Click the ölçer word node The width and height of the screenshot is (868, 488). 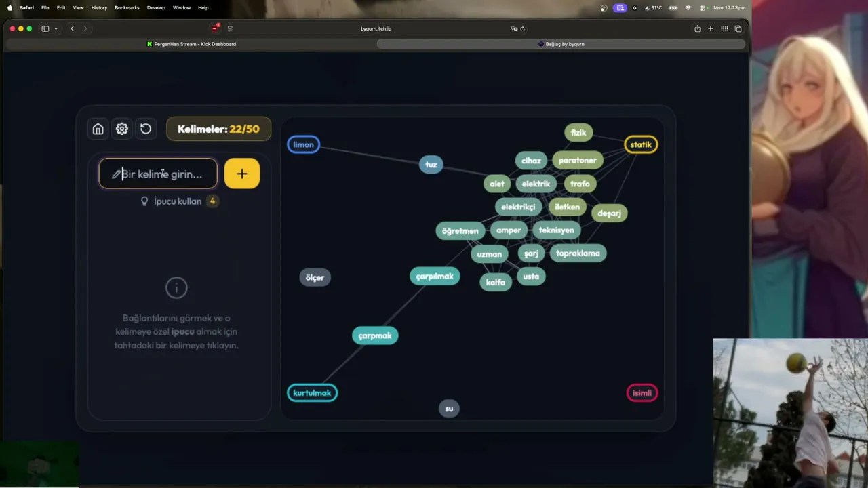click(315, 278)
